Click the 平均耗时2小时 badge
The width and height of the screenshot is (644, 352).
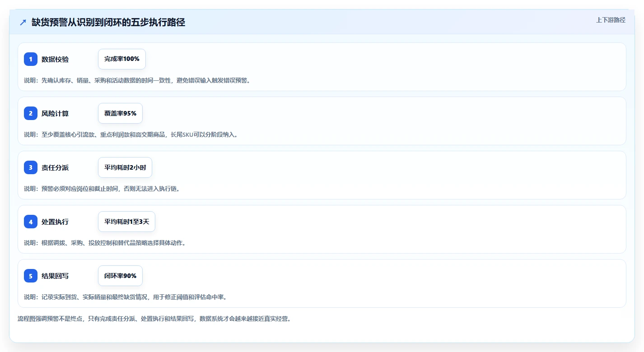125,167
